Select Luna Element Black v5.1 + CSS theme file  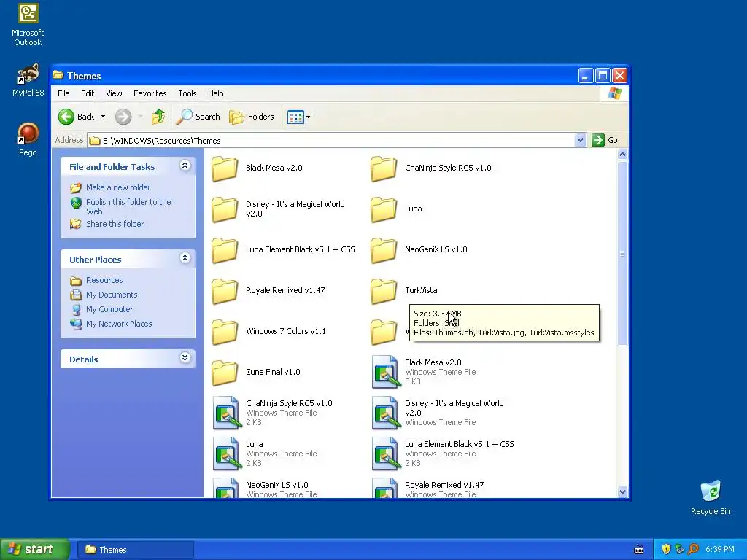[443, 454]
